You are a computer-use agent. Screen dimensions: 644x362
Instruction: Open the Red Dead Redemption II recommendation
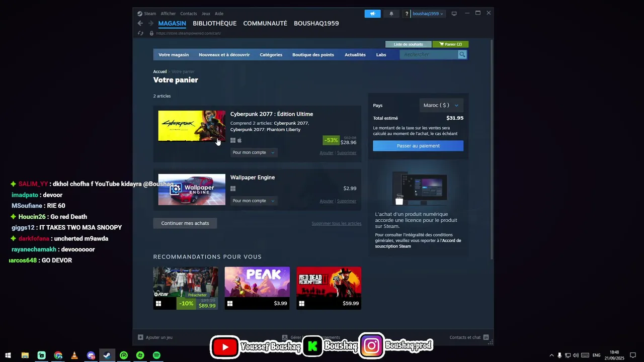329,288
